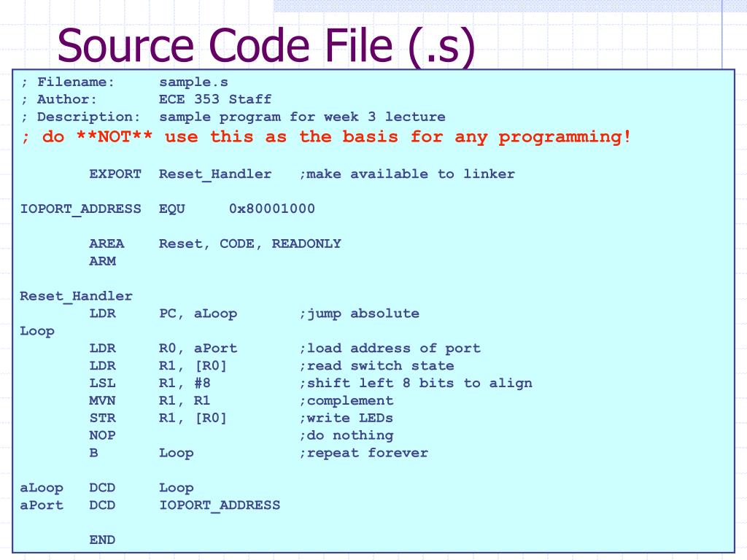Click the NOP instruction

(x=102, y=435)
